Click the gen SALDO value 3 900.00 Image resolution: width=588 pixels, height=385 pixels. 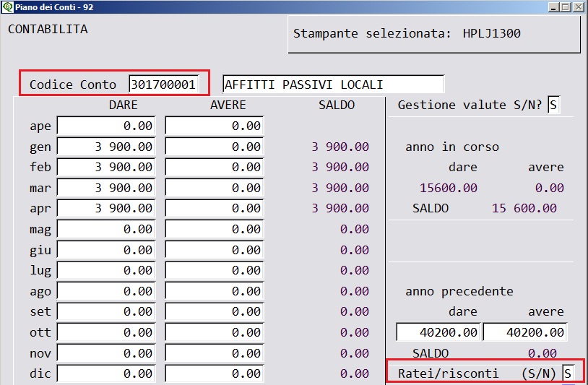tap(340, 147)
